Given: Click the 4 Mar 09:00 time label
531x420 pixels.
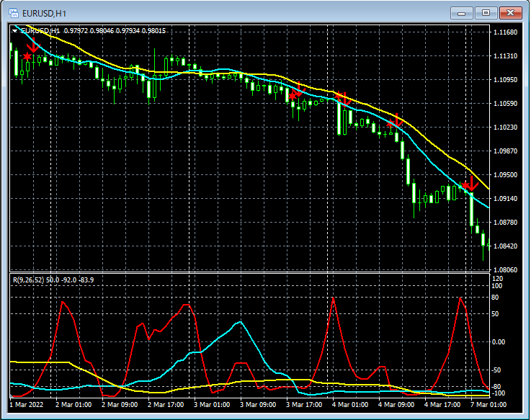Looking at the screenshot, I should 396,405.
